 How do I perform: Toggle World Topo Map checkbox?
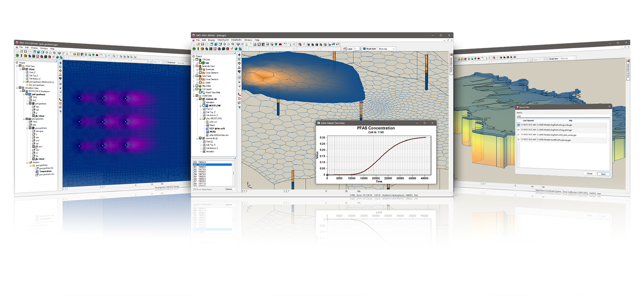pos(200,92)
